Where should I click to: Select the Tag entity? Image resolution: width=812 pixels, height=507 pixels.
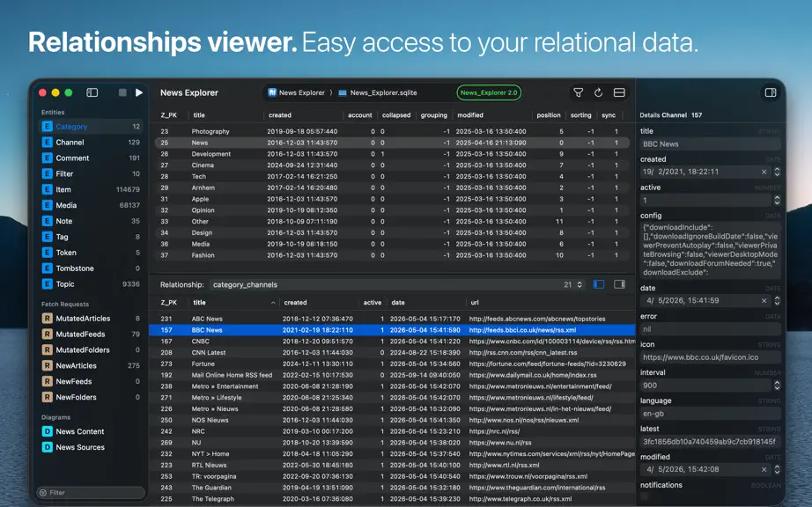click(91, 237)
